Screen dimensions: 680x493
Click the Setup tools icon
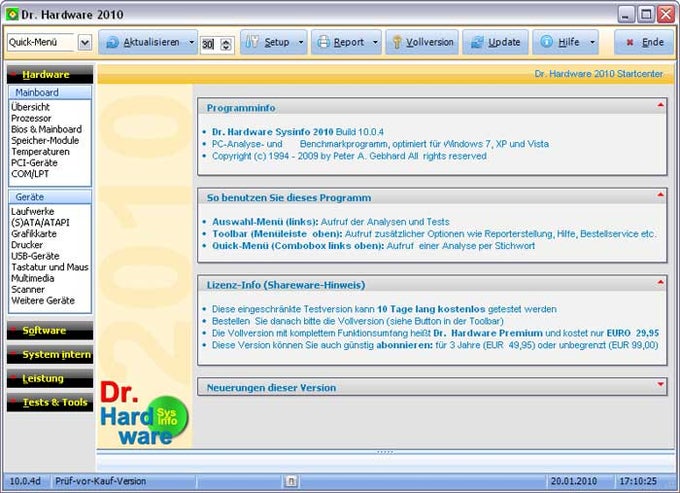(252, 42)
